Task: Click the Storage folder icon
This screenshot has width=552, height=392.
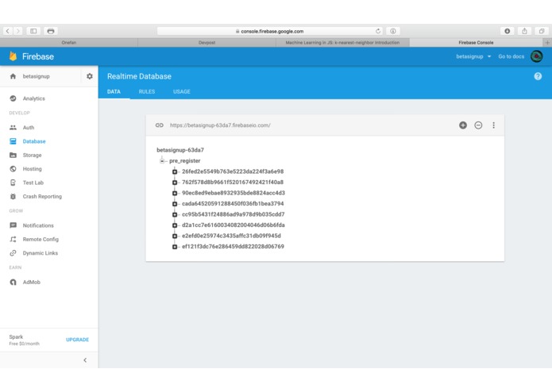Action: tap(13, 155)
